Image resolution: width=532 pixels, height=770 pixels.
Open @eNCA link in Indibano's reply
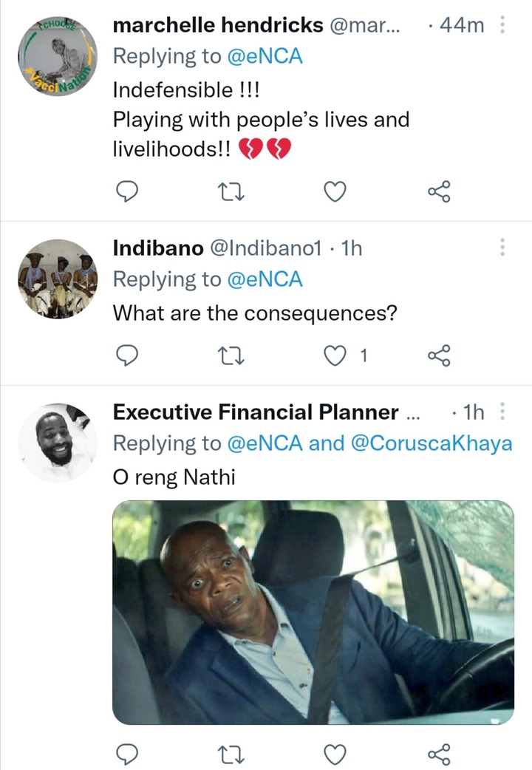(x=265, y=279)
